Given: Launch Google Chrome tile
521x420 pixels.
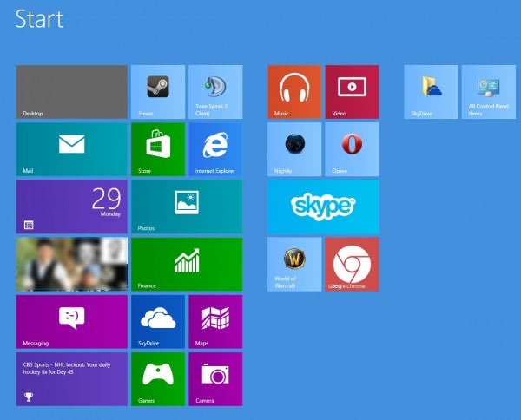Looking at the screenshot, I should coord(352,265).
